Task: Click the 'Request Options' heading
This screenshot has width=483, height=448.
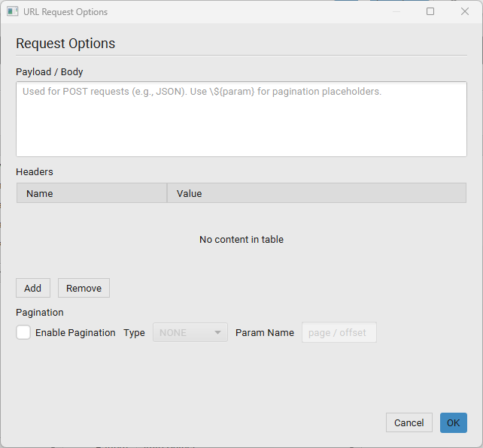Action: pyautogui.click(x=65, y=44)
